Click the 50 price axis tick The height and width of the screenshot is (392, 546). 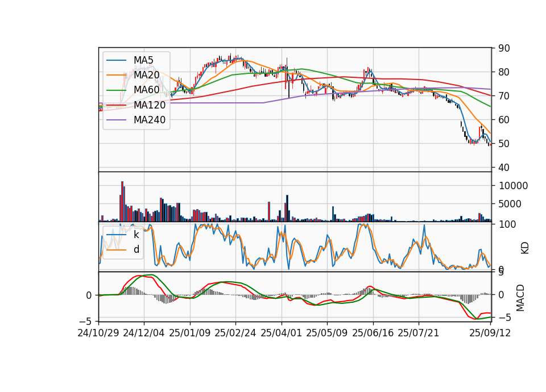pyautogui.click(x=504, y=144)
